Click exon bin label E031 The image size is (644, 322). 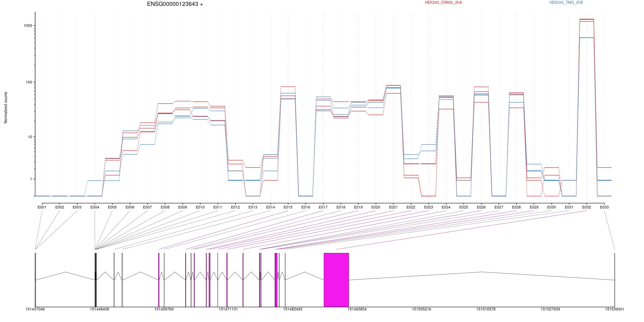tap(569, 207)
